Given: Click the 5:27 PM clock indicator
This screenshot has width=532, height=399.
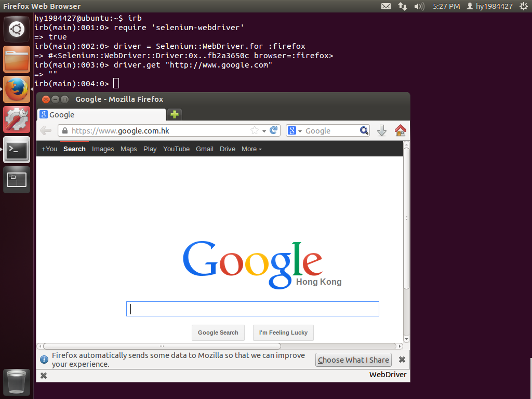Looking at the screenshot, I should (446, 6).
